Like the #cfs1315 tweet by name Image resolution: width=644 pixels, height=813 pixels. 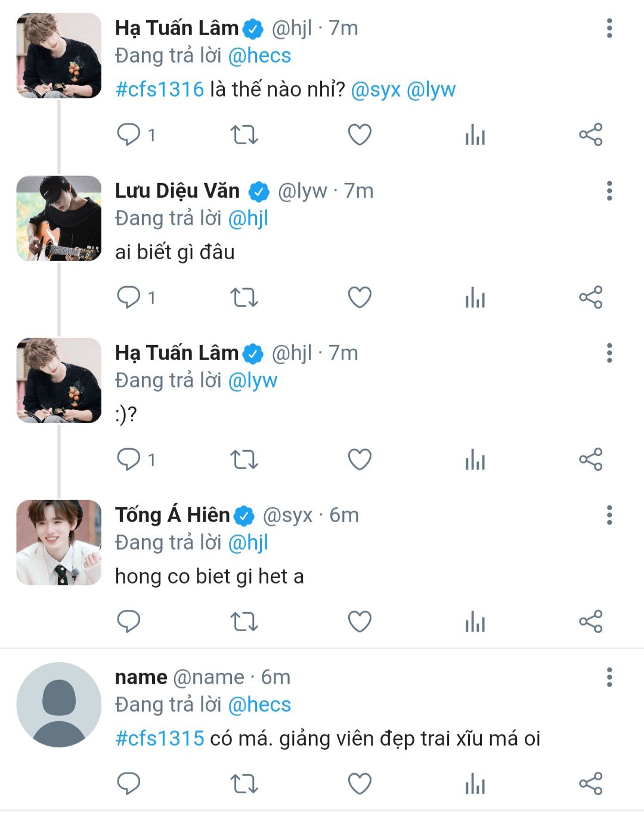pyautogui.click(x=360, y=784)
